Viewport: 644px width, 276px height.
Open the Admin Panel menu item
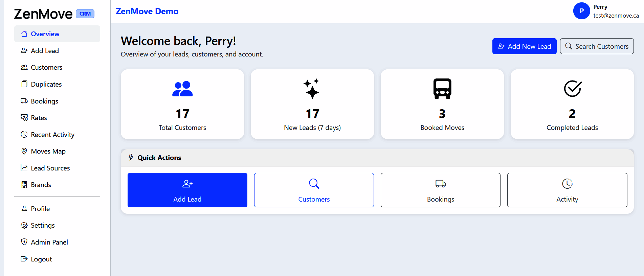[49, 242]
